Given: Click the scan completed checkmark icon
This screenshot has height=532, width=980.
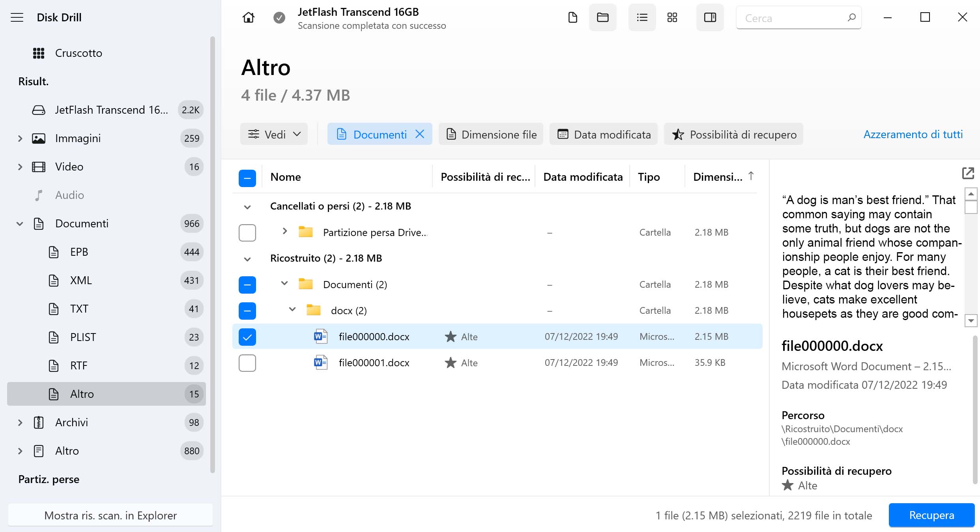Looking at the screenshot, I should [x=279, y=17].
